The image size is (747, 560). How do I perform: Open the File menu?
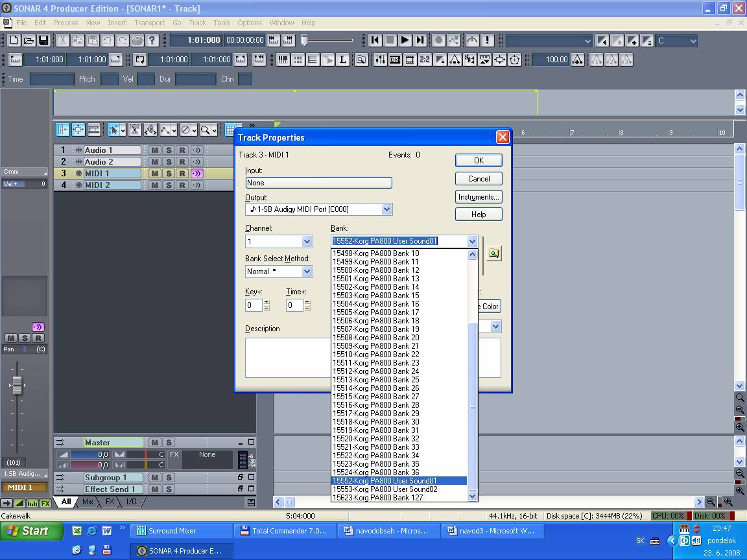pos(21,23)
